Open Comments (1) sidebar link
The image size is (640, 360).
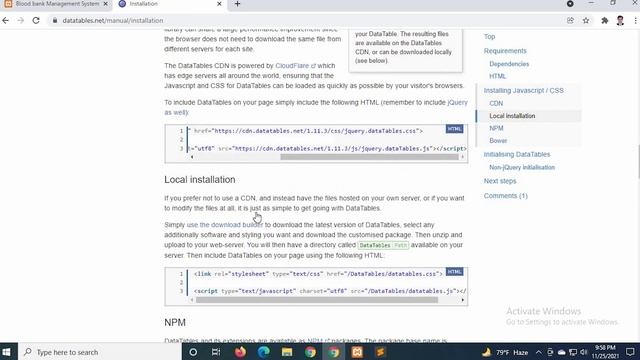(x=505, y=196)
